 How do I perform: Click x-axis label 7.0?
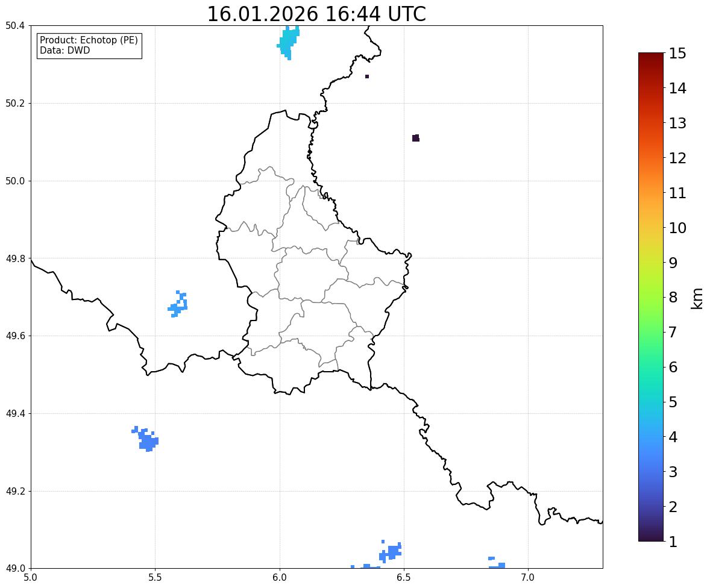click(528, 578)
